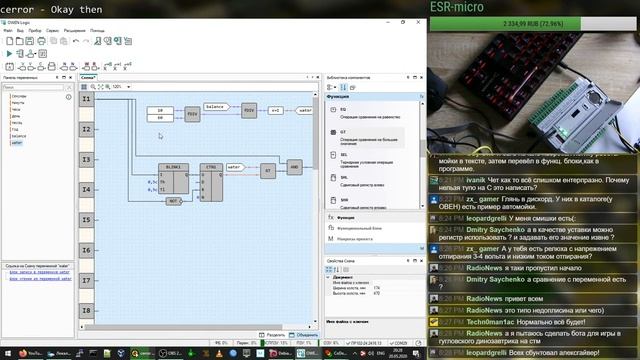Click input terminal I3 on canvas
The image size is (640, 360).
[87, 160]
